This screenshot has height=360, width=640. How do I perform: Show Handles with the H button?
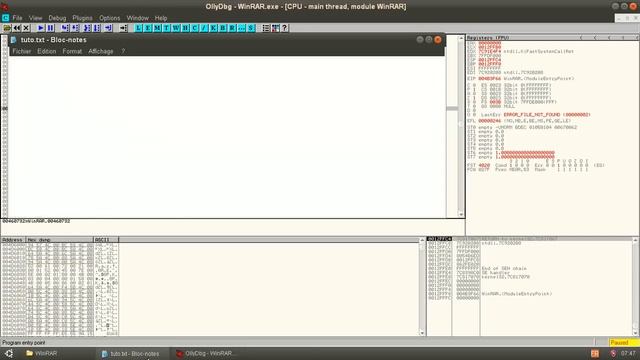185,28
